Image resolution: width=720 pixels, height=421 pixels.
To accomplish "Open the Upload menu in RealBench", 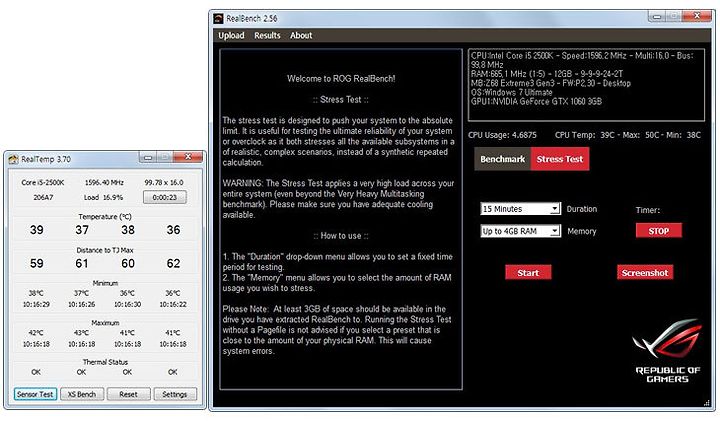I will pyautogui.click(x=231, y=35).
